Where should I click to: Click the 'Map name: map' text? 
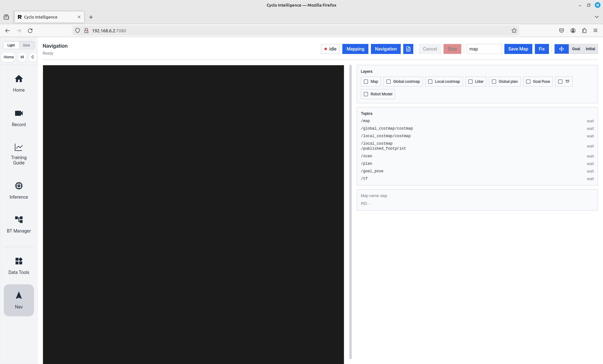(374, 196)
